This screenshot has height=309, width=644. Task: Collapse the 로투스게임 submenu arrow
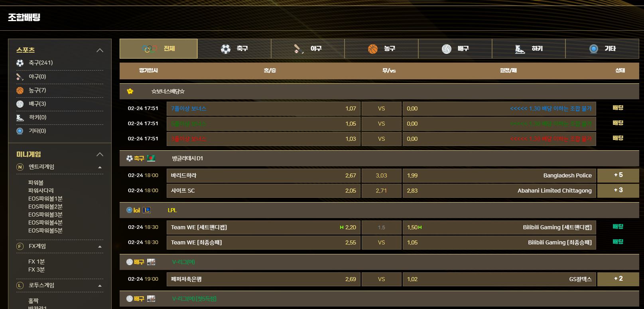[100, 286]
